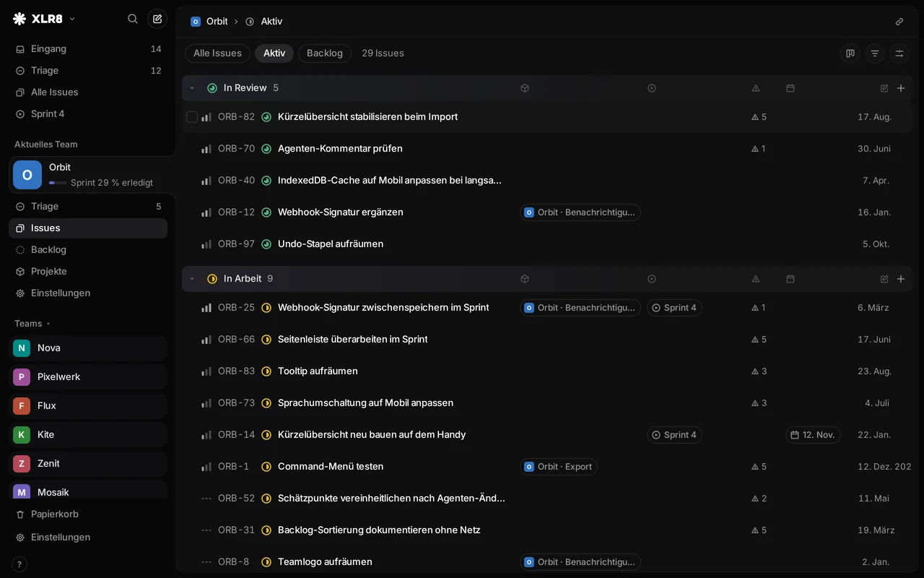The image size is (924, 578).
Task: Open issue "Tooltip aufräumen"
Action: click(318, 371)
